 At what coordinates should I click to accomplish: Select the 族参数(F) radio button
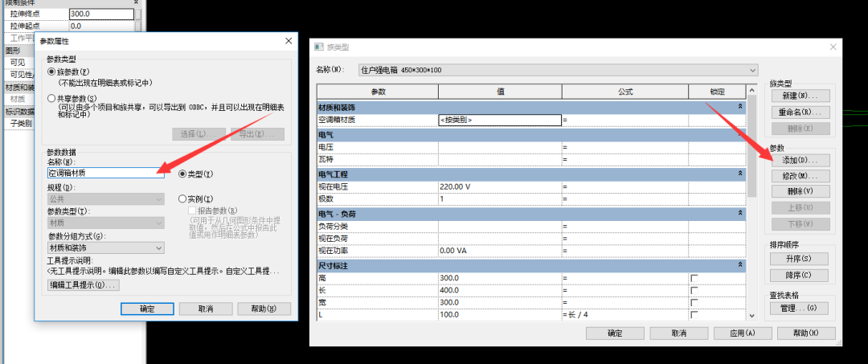pyautogui.click(x=52, y=72)
